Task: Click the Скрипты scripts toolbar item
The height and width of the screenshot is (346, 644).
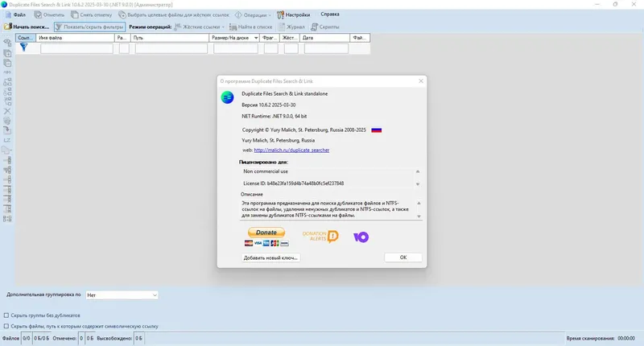Action: pyautogui.click(x=325, y=27)
